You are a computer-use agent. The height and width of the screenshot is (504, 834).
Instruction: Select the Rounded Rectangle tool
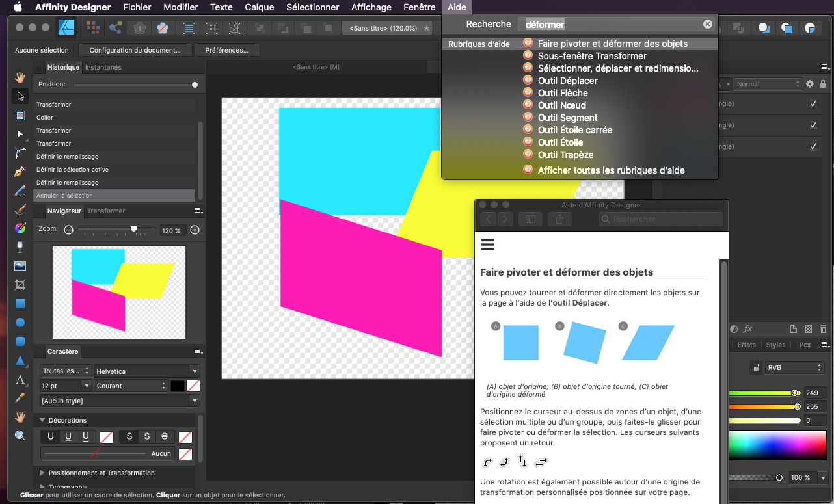(20, 341)
